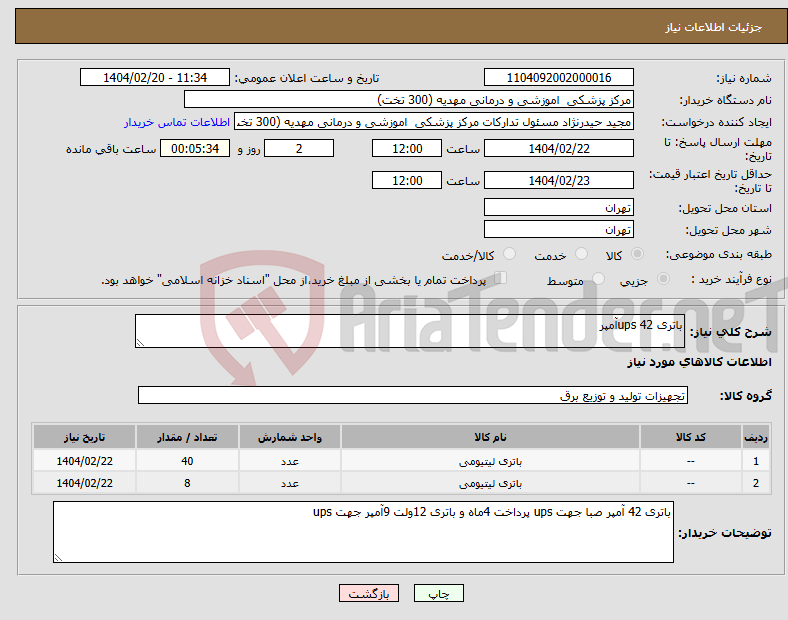Select the کالا radio button
Viewport: 788px width, 620px height.
[637, 254]
